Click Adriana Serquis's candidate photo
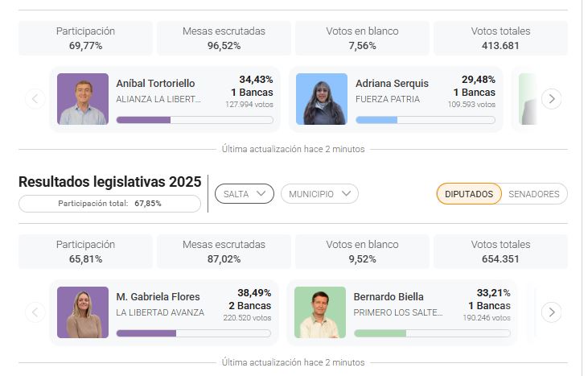The image size is (588, 376). [x=321, y=99]
